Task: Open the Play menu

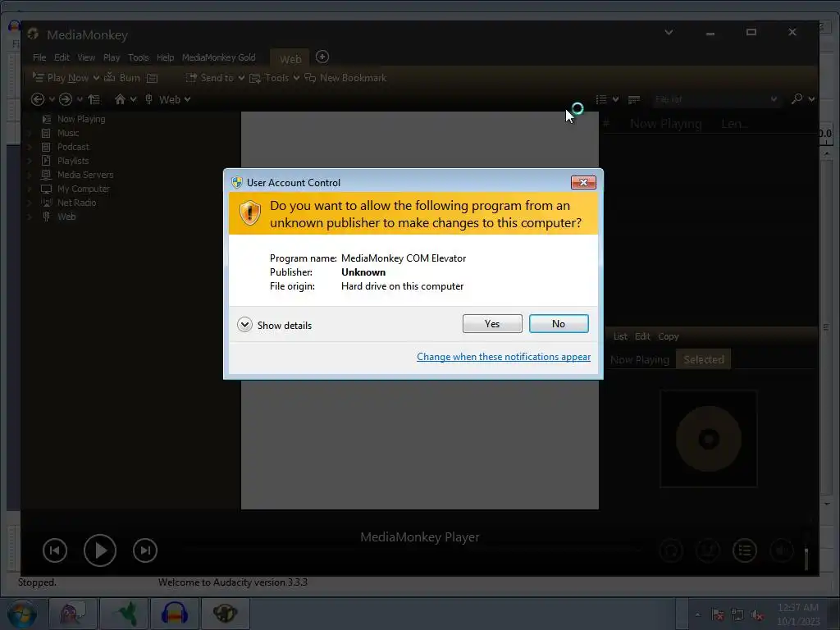Action: (x=112, y=57)
